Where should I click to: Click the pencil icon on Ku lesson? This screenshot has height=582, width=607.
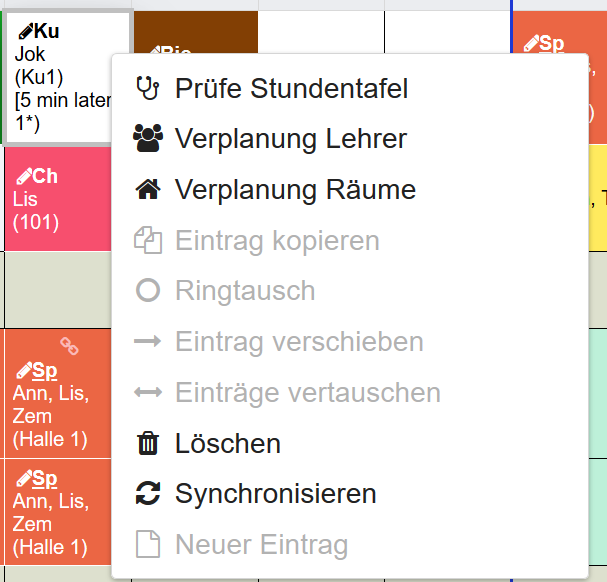25,32
